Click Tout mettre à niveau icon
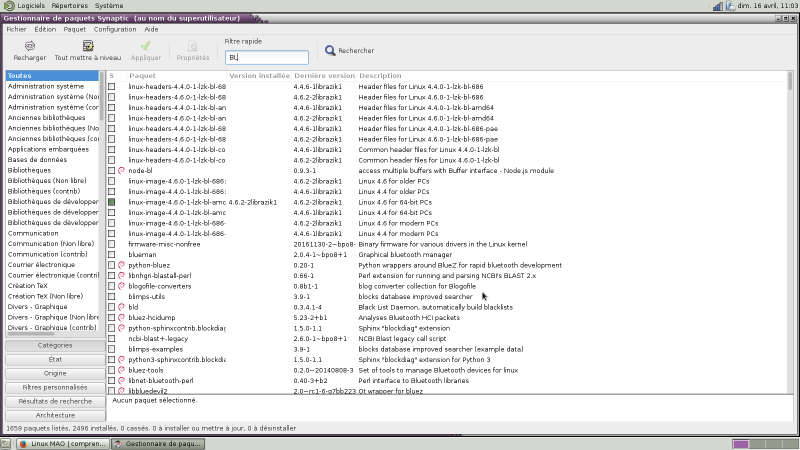This screenshot has width=800, height=450. [88, 46]
